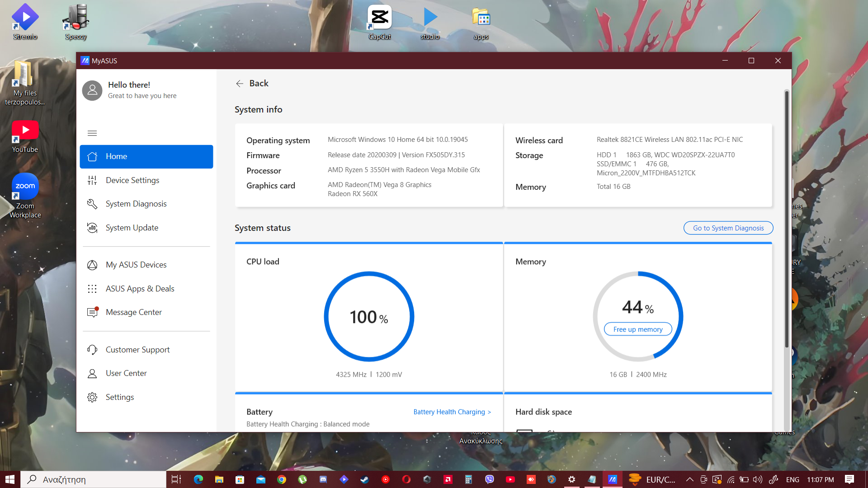Image resolution: width=868 pixels, height=488 pixels.
Task: Open volume control tray icon
Action: (x=758, y=479)
